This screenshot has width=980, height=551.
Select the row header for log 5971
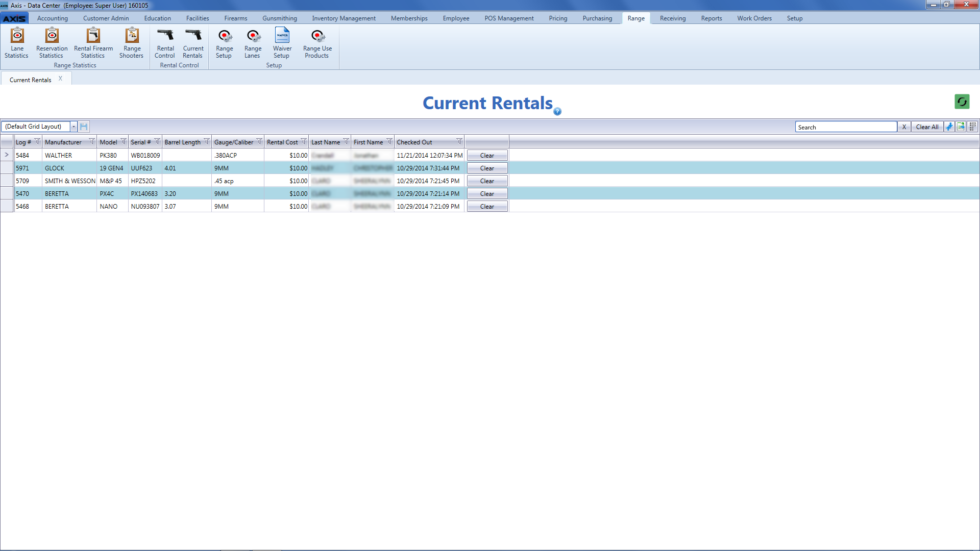7,168
